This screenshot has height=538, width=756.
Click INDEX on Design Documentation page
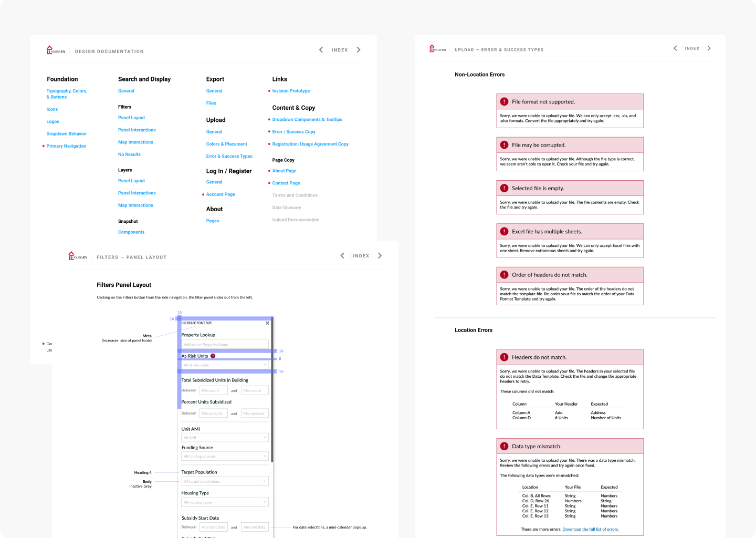(340, 50)
